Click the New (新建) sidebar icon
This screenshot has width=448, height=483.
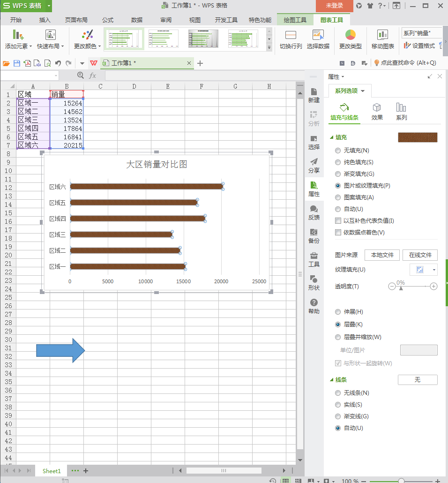(x=314, y=96)
